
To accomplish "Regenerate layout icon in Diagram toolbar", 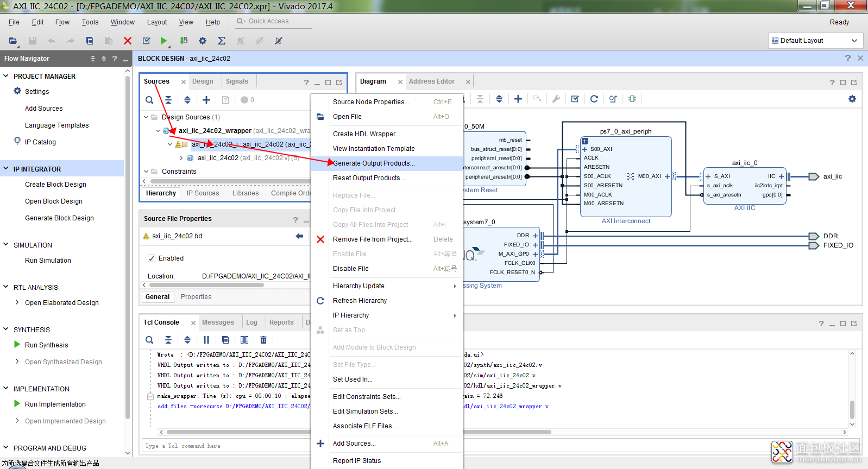I will [x=594, y=99].
